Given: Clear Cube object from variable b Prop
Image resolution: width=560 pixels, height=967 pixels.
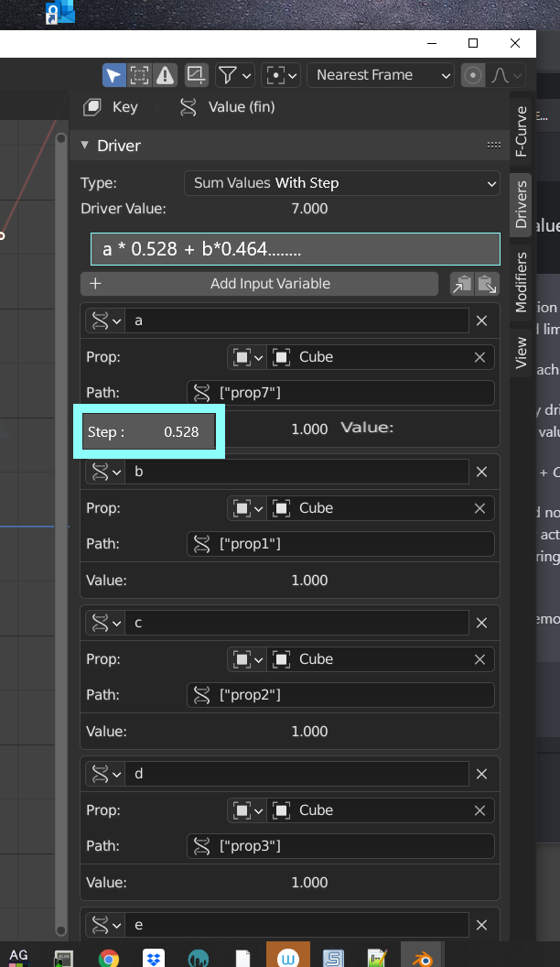Looking at the screenshot, I should [479, 508].
